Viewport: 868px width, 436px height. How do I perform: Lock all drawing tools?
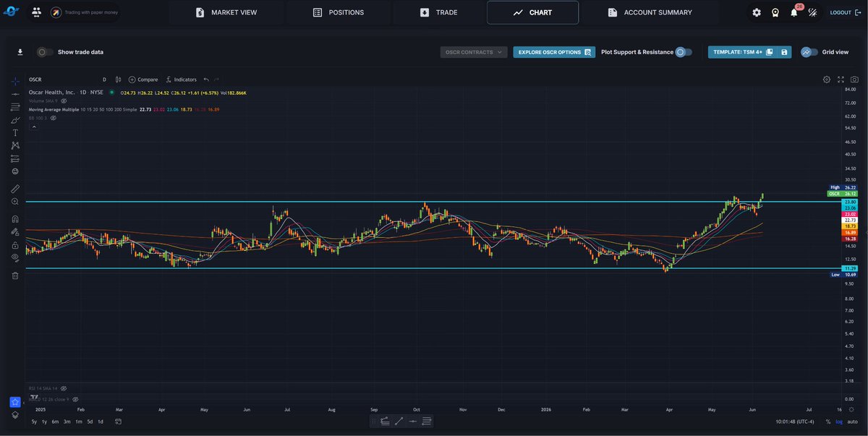tap(15, 245)
